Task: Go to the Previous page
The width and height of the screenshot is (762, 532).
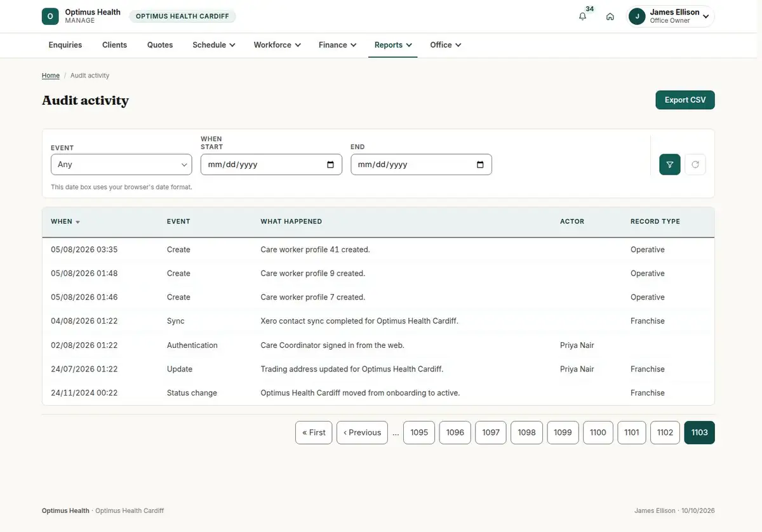Action: pyautogui.click(x=362, y=432)
